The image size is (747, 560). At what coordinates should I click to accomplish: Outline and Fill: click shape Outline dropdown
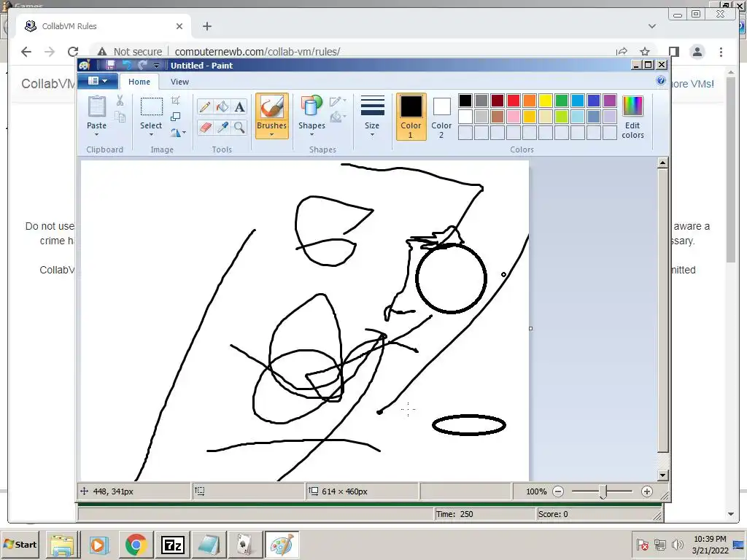pos(338,101)
